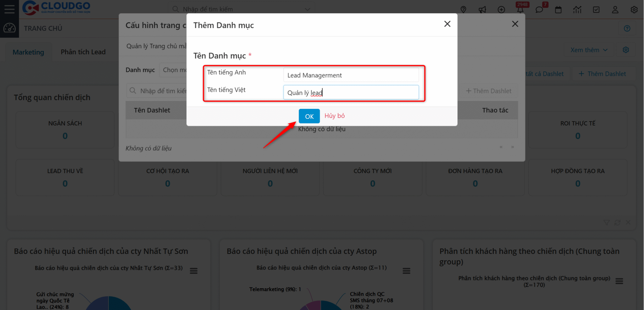Viewport: 644px width, 310px height.
Task: Open the location pin icon
Action: point(463,9)
